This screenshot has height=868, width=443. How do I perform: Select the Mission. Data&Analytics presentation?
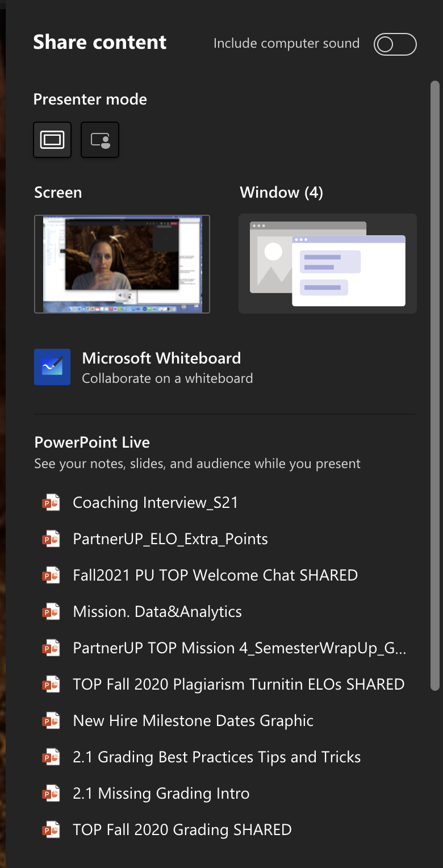[x=157, y=611]
